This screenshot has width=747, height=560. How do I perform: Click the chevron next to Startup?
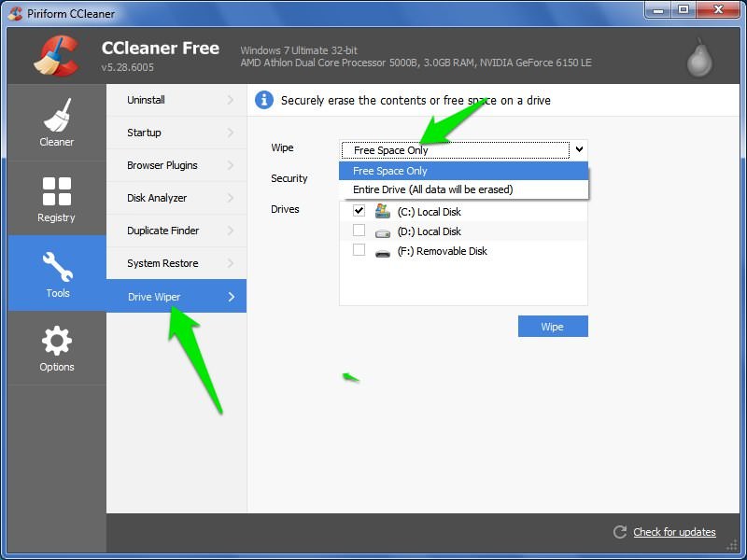click(231, 133)
